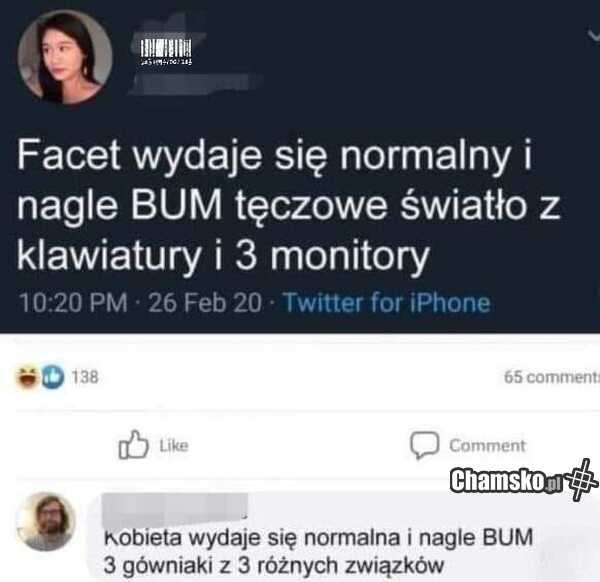Screen dimensions: 600x582
Task: Click the tweet author's profile picture
Action: point(65,57)
